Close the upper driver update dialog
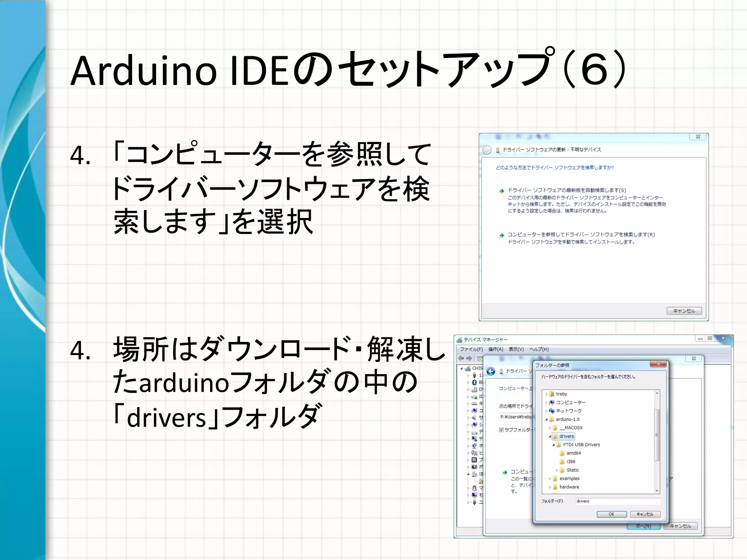747x560 pixels. (698, 137)
